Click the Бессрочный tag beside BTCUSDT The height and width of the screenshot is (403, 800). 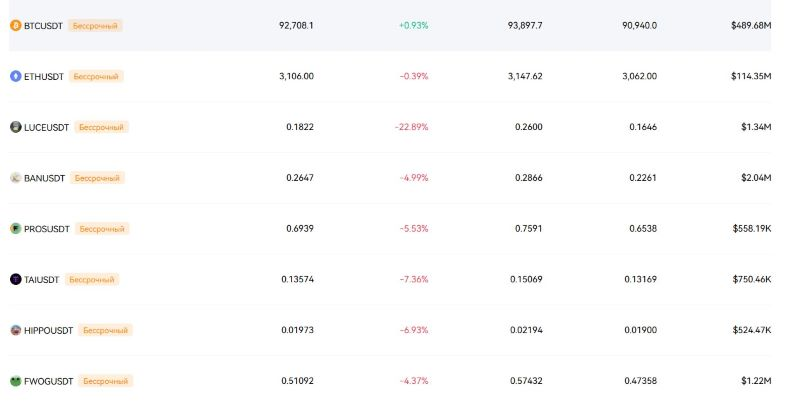click(x=96, y=25)
